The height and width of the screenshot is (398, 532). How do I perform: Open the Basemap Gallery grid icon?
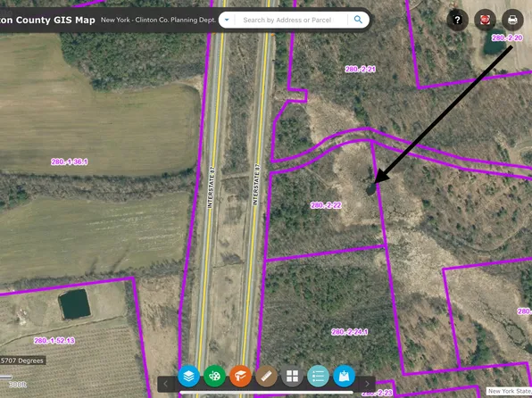coord(292,376)
